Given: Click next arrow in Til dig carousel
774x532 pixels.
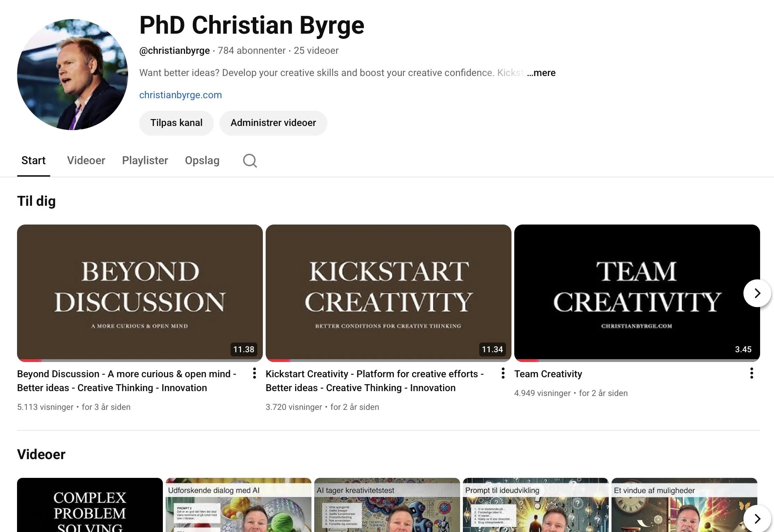Looking at the screenshot, I should pyautogui.click(x=757, y=293).
